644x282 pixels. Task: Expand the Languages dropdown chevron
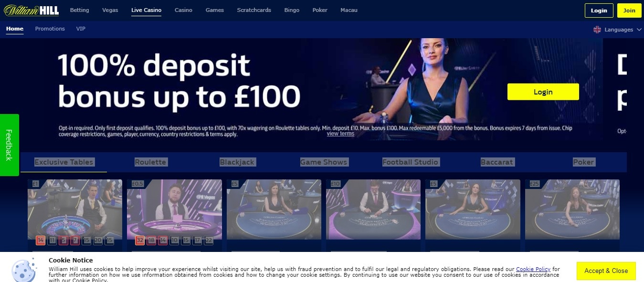(639, 30)
